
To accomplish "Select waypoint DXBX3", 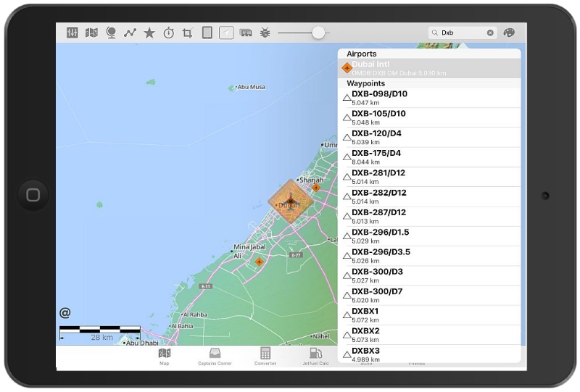I will (429, 354).
